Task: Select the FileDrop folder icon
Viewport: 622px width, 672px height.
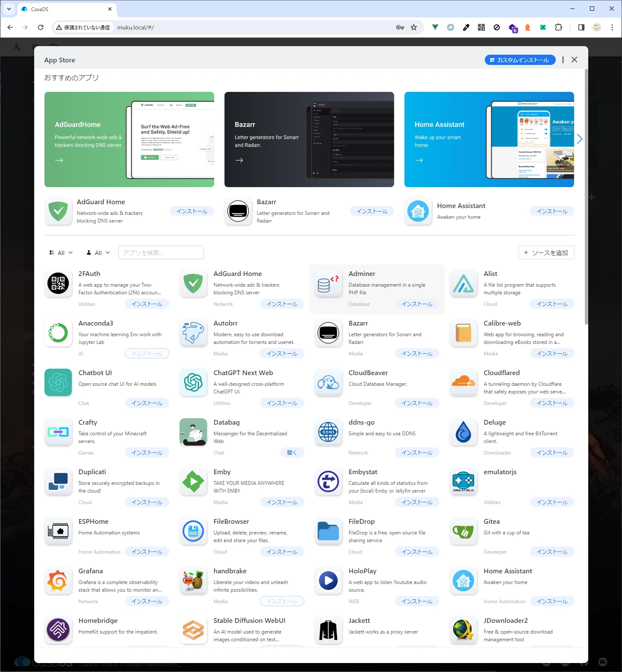Action: pos(328,531)
